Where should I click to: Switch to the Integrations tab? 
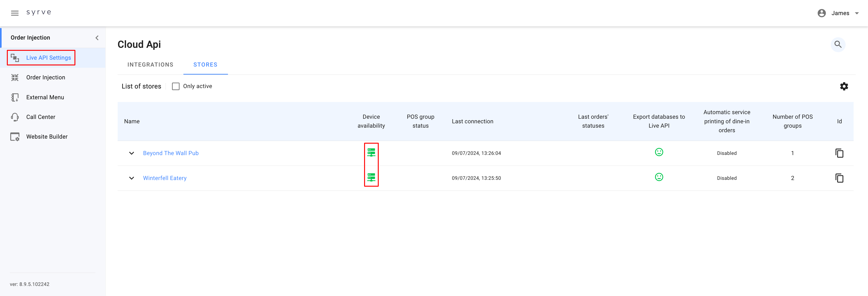pos(150,65)
